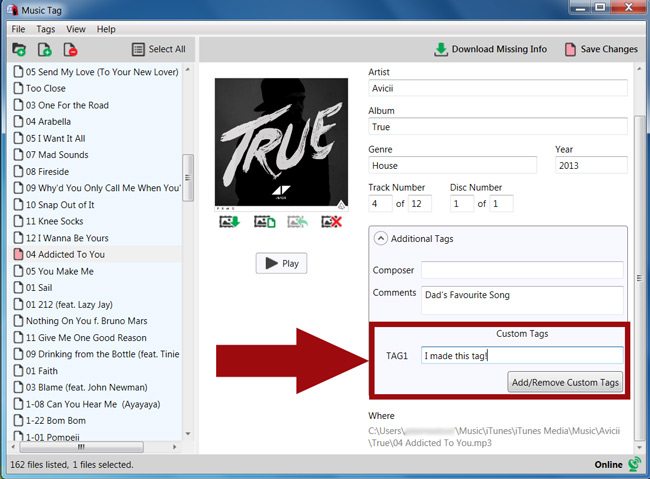
Task: Click the Select All text
Action: tap(167, 49)
